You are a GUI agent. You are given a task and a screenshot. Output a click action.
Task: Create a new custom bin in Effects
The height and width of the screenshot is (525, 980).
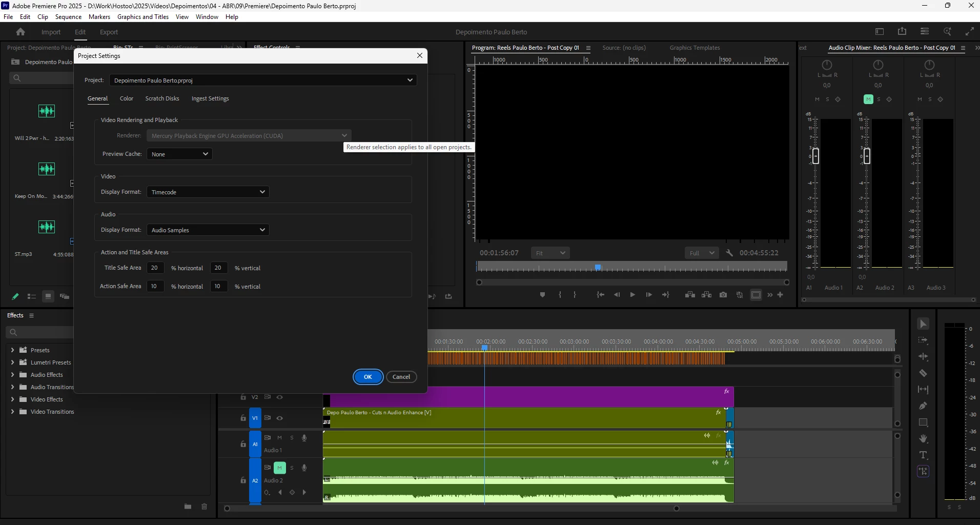click(x=188, y=507)
